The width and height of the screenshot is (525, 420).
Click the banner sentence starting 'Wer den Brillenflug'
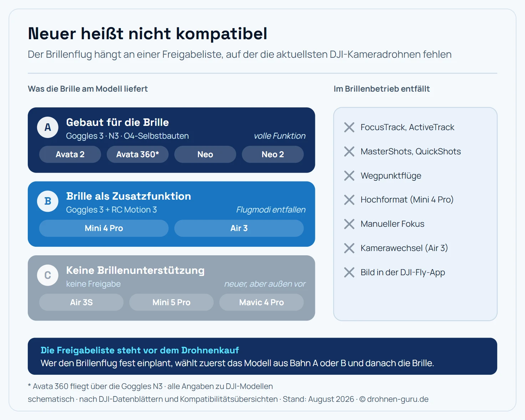(x=237, y=363)
